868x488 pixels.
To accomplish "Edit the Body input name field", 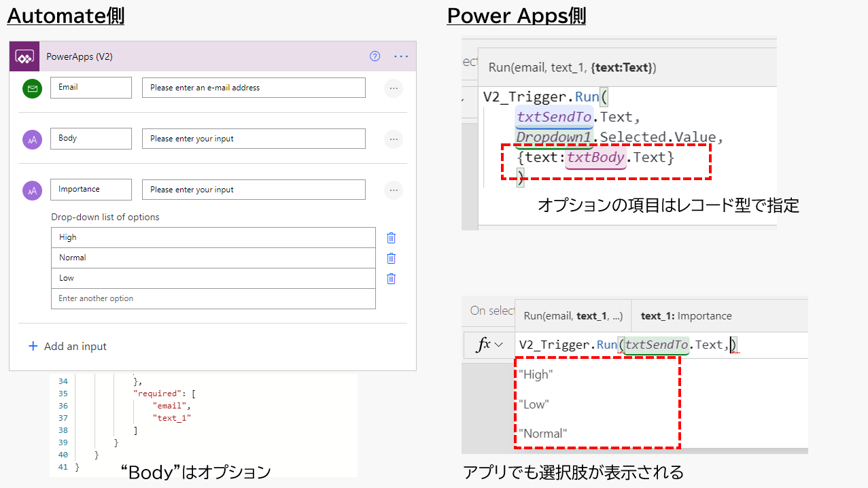I will [x=91, y=139].
